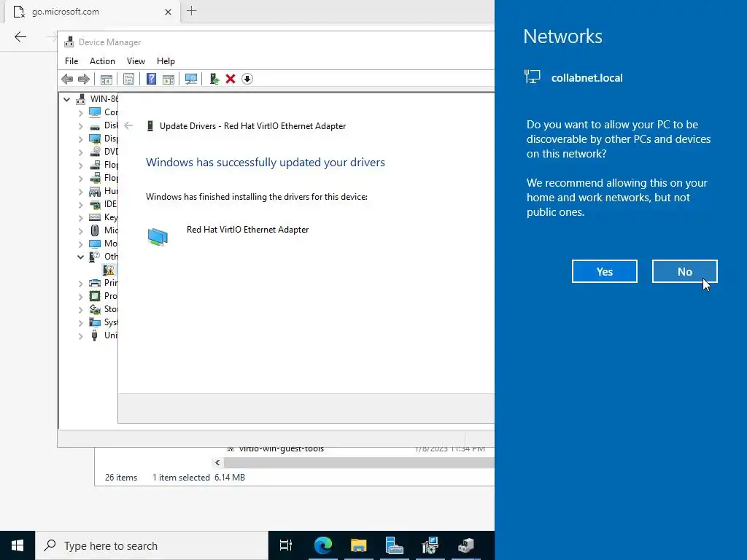Click the Print queues printer icon
Screen dimensions: 747x560
tap(95, 283)
